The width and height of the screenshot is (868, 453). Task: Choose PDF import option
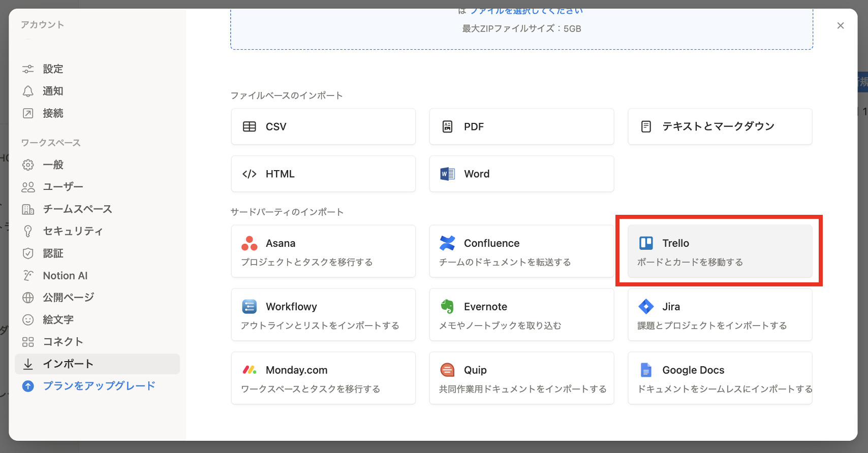pyautogui.click(x=521, y=126)
